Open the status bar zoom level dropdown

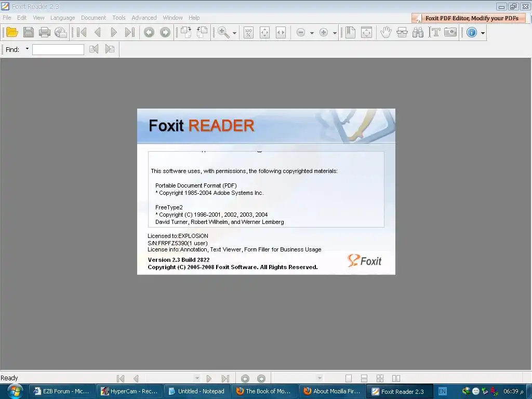coord(320,378)
